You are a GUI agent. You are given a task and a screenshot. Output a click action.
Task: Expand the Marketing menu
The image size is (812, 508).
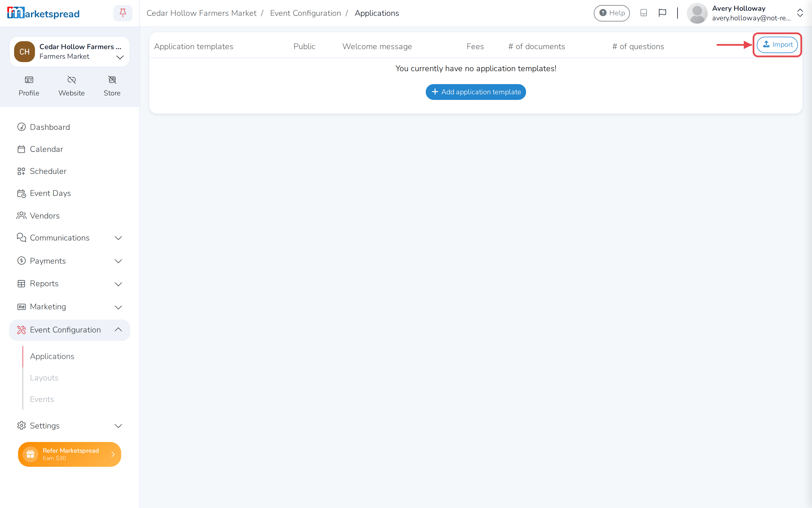click(x=69, y=307)
